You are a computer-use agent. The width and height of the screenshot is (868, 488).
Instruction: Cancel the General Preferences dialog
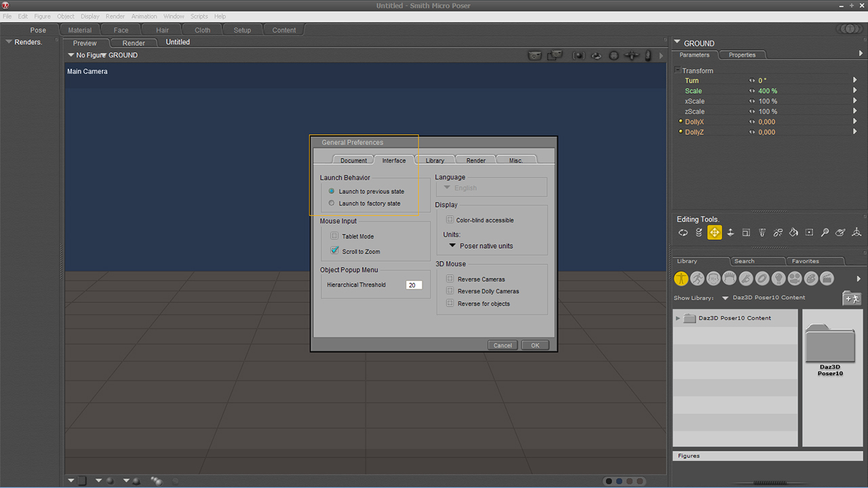click(x=502, y=345)
